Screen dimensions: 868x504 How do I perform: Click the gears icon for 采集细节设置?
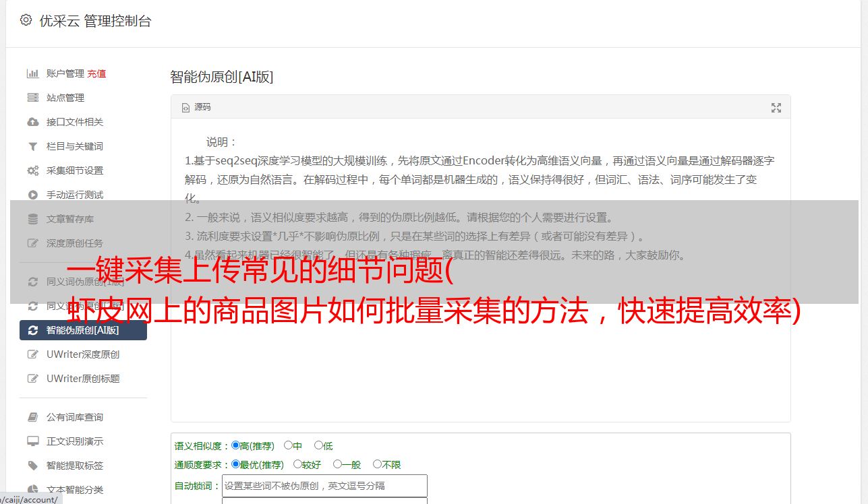[x=32, y=170]
